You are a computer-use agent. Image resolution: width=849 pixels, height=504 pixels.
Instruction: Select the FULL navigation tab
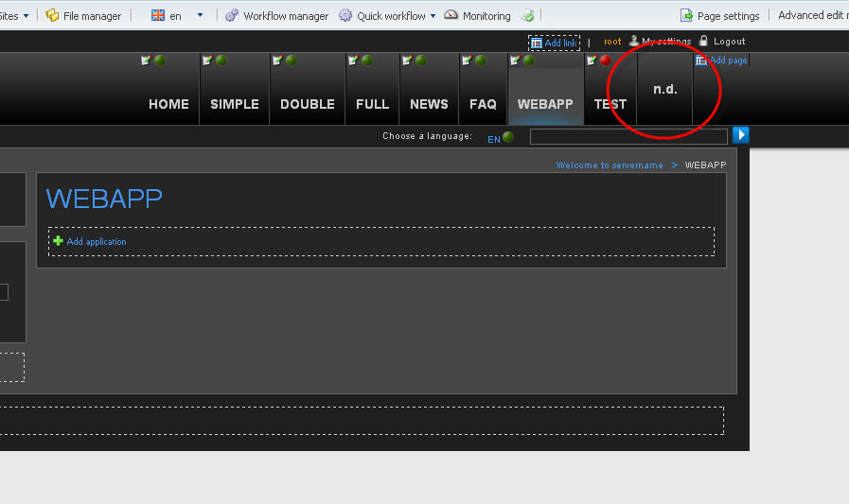tap(373, 104)
